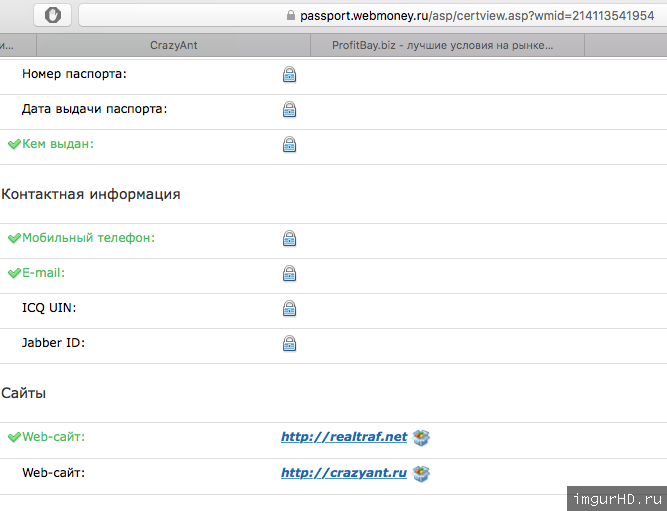
Task: Click the lock icon beside ICQ UIN
Action: point(289,308)
